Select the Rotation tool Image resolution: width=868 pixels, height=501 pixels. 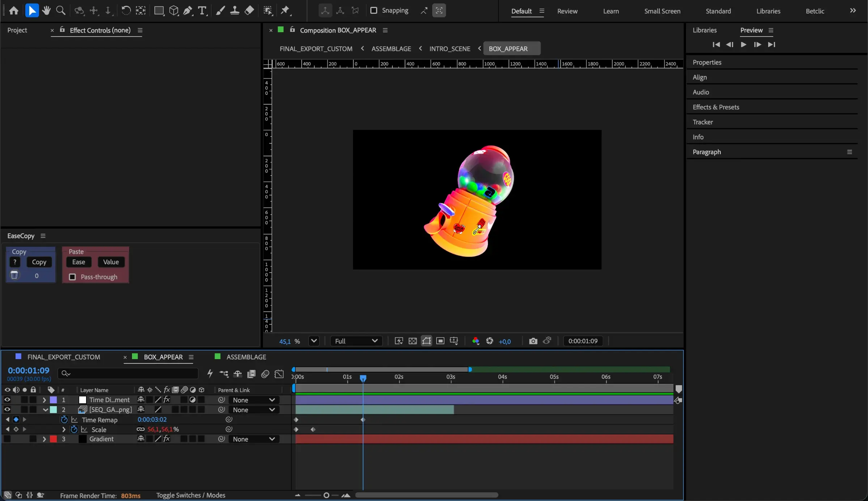(x=125, y=10)
